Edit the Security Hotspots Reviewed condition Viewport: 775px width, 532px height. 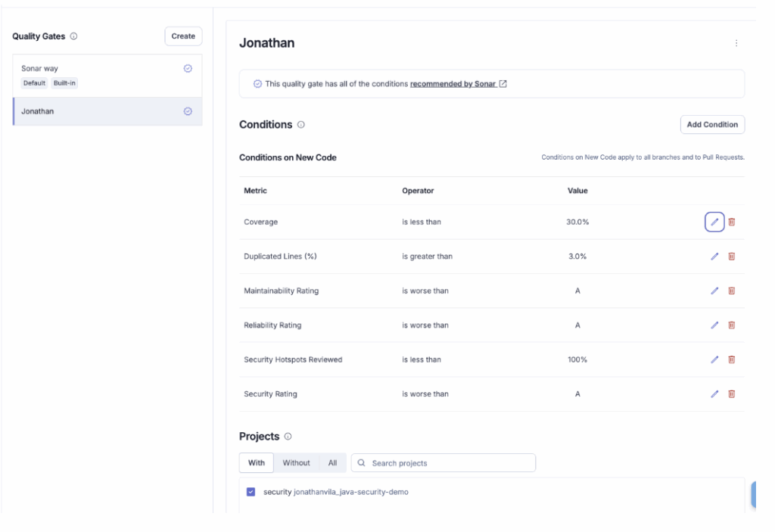point(714,359)
